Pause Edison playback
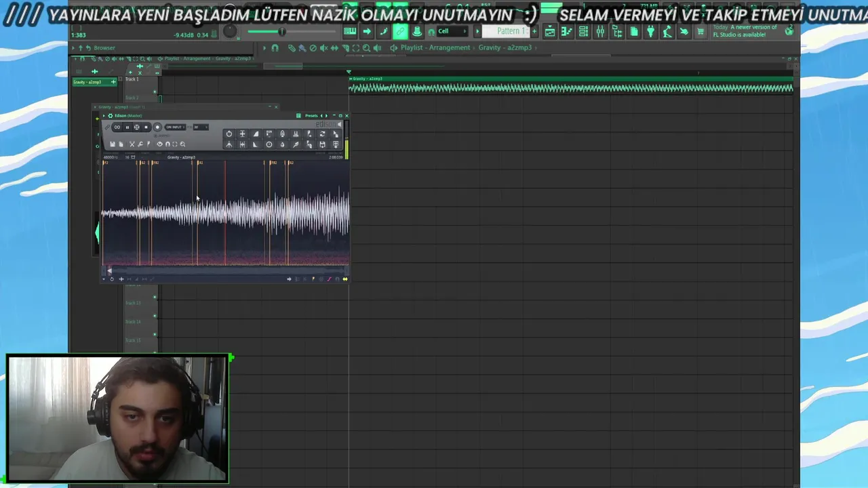The height and width of the screenshot is (488, 868). 127,127
